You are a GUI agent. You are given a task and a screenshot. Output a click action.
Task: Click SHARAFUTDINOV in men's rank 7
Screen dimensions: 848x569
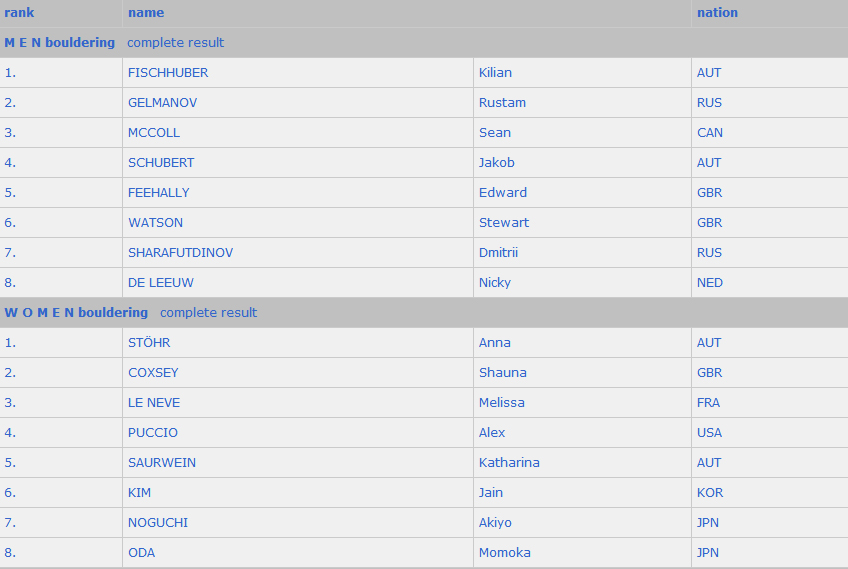pos(180,253)
